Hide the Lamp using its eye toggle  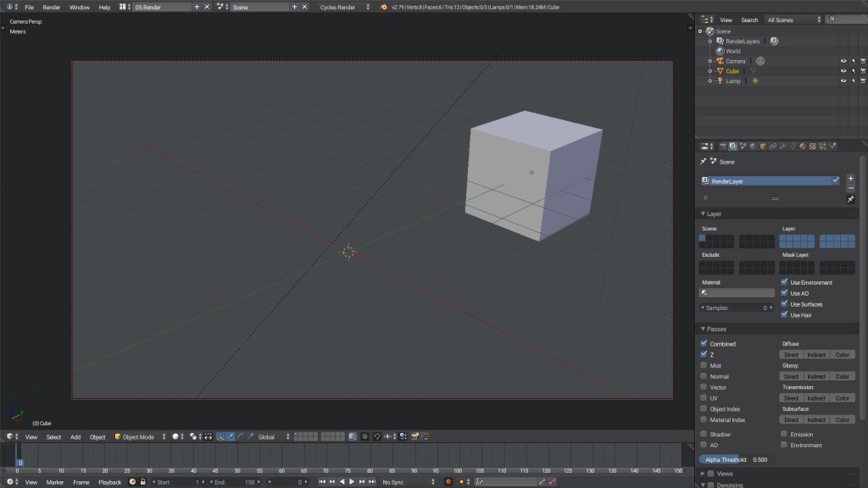pos(843,81)
